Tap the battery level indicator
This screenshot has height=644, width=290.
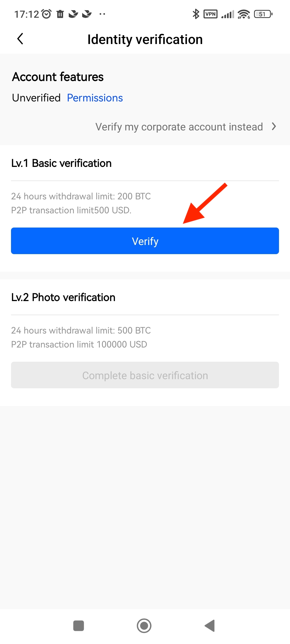tap(263, 14)
